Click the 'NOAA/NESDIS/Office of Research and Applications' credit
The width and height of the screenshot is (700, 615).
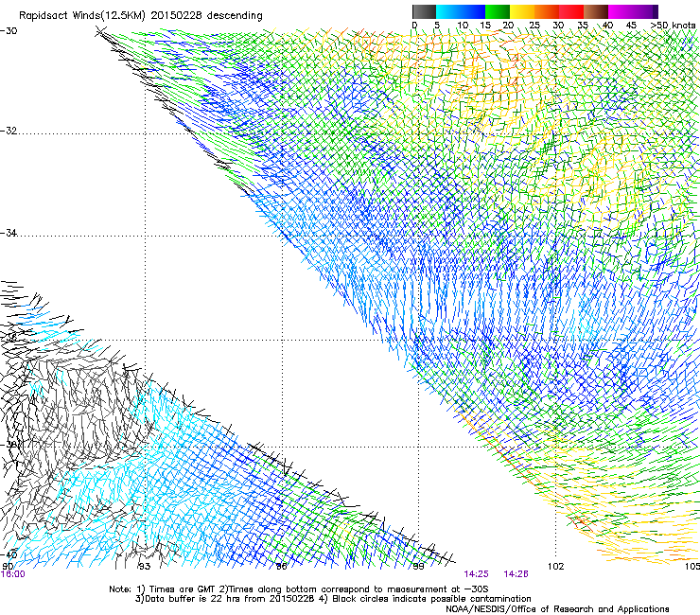point(557,609)
